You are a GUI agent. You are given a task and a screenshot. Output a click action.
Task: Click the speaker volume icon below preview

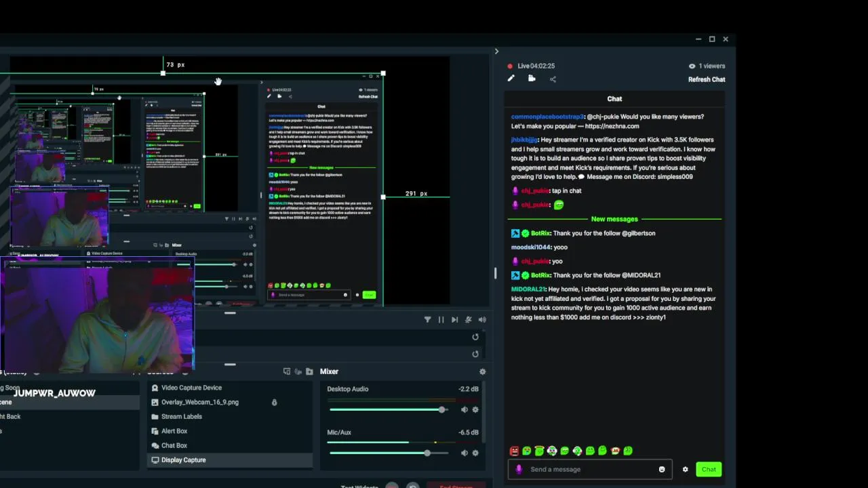pyautogui.click(x=482, y=320)
